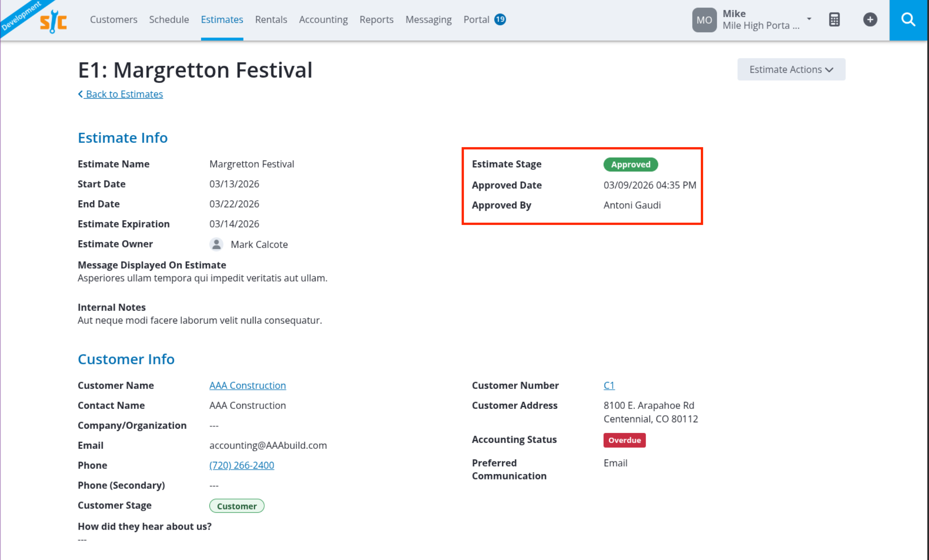929x560 pixels.
Task: Open the Customers menu
Action: [x=114, y=20]
